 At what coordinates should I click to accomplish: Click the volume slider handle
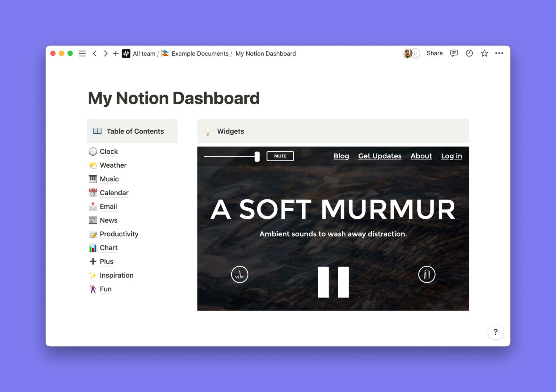pos(257,156)
